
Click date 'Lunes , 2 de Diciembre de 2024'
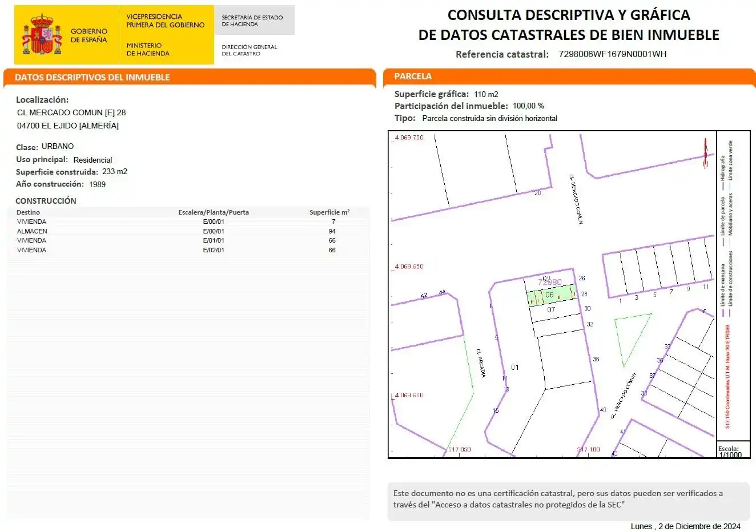pyautogui.click(x=686, y=526)
